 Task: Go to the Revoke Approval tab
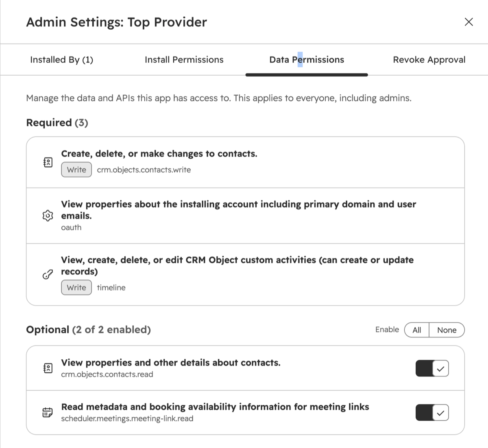pyautogui.click(x=429, y=60)
